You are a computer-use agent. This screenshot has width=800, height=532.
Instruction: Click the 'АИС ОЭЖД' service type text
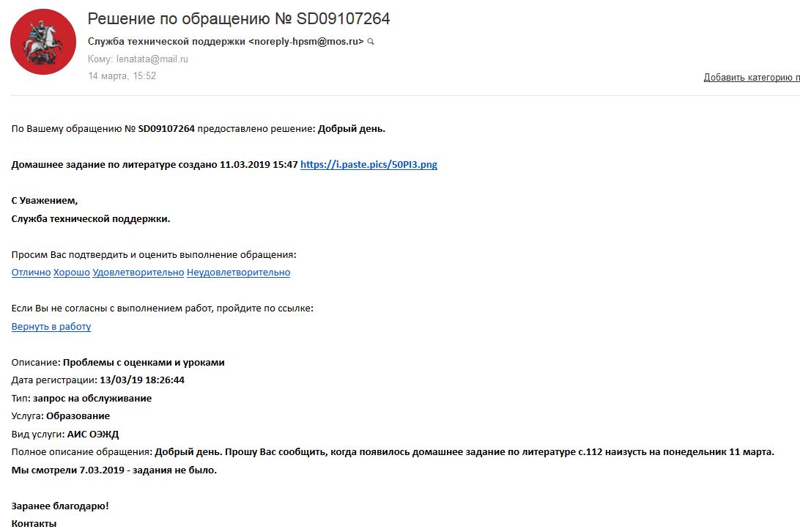tap(92, 435)
